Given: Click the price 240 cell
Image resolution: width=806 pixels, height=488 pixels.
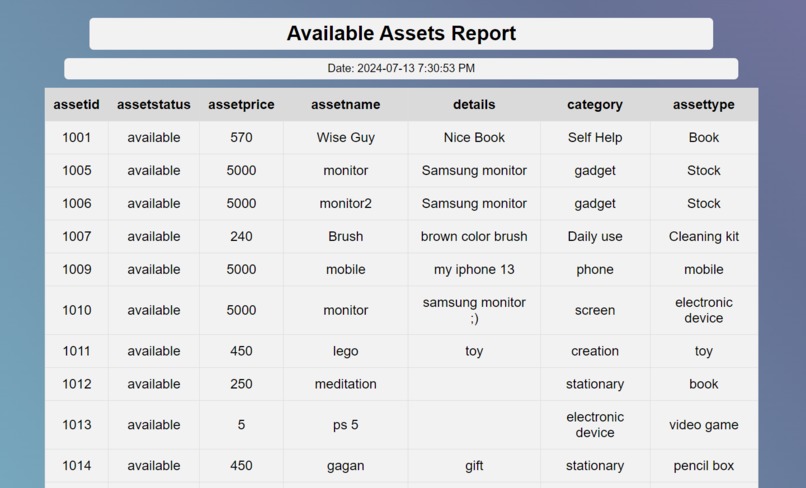Looking at the screenshot, I should (x=241, y=236).
